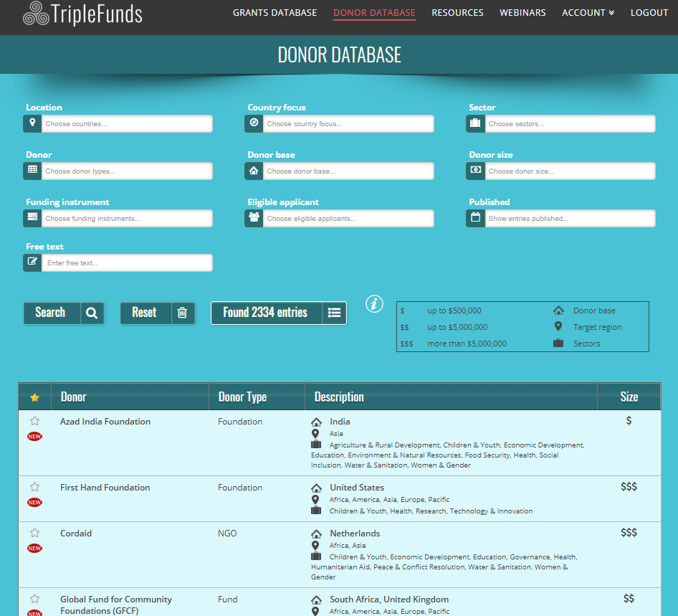Favorite First Hand Foundation with star
This screenshot has height=616, width=678.
[x=35, y=487]
